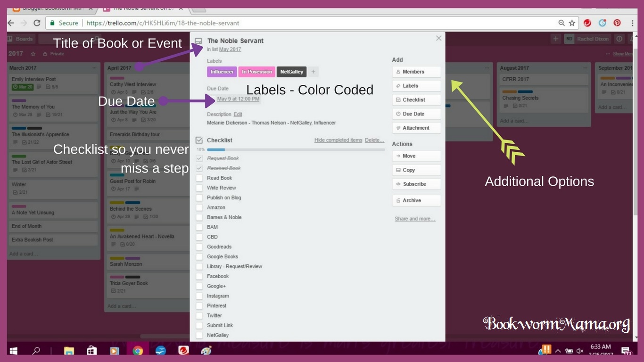The height and width of the screenshot is (362, 644).
Task: Click the plus icon to add a label
Action: [x=313, y=72]
